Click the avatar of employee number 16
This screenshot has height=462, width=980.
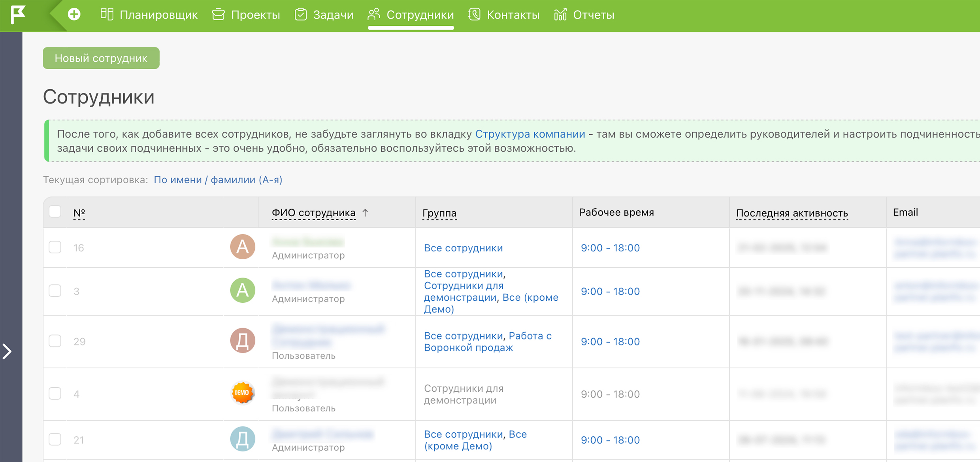tap(242, 247)
